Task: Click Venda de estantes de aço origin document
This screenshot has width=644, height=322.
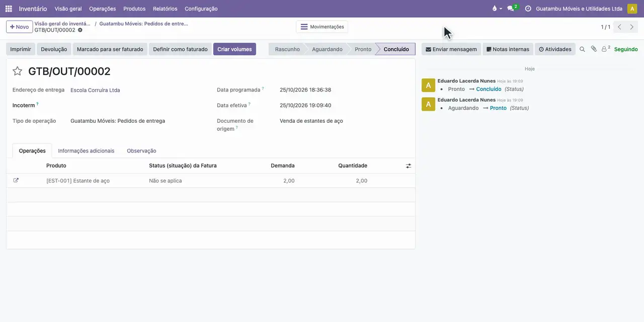Action: coord(311,121)
